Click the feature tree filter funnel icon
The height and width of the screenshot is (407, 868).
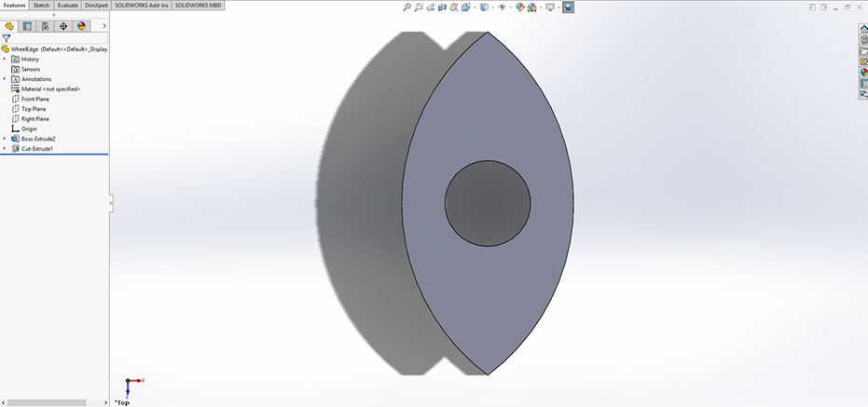(x=7, y=38)
